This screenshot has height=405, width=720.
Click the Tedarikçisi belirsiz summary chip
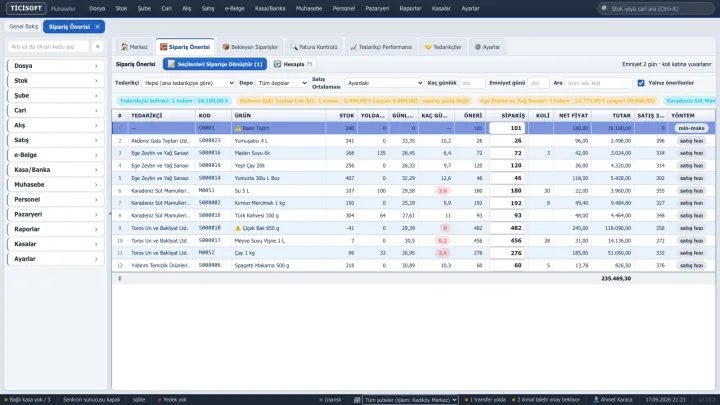(x=174, y=101)
